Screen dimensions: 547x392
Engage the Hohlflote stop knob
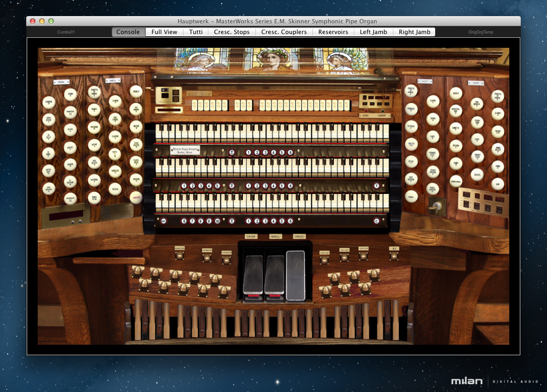[115, 171]
